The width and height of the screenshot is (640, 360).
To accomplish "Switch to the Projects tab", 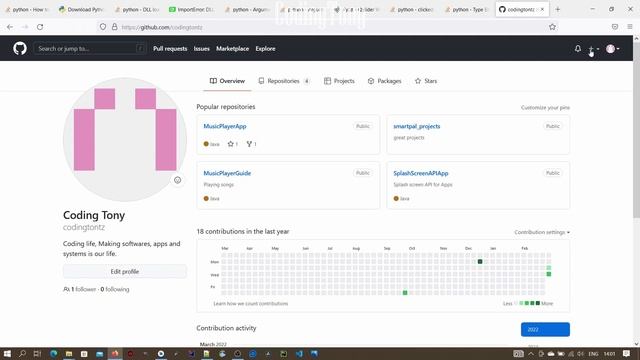I will [x=339, y=81].
